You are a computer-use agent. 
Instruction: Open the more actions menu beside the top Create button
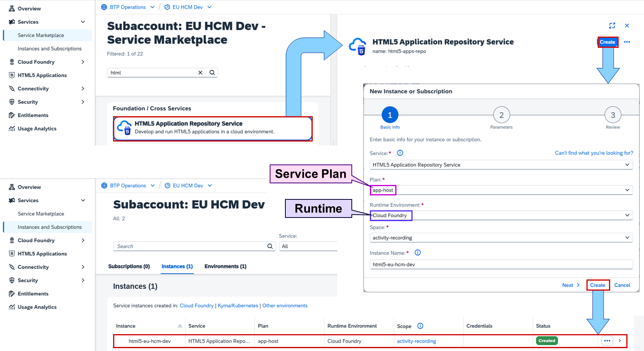coord(627,42)
